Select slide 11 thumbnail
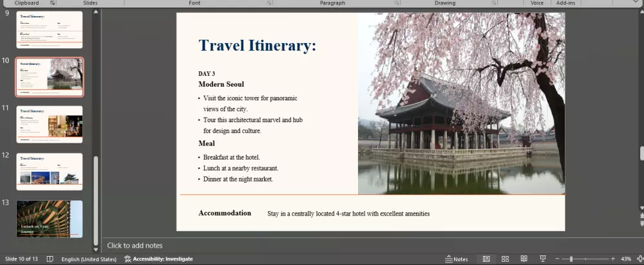Image resolution: width=644 pixels, height=265 pixels. click(50, 124)
